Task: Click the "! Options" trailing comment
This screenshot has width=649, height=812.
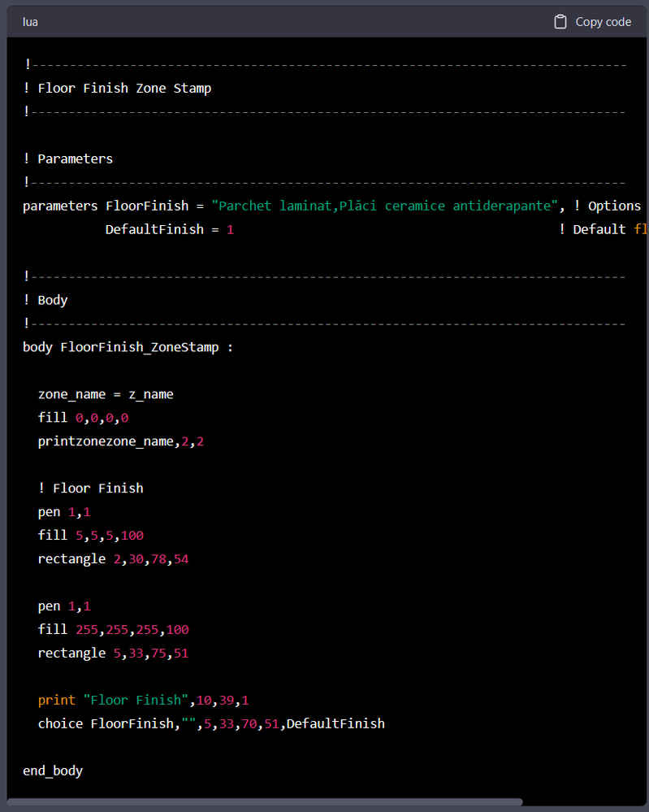Action: click(607, 206)
